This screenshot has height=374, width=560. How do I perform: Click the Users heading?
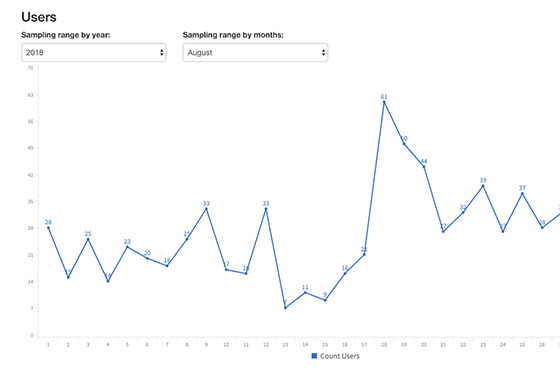pyautogui.click(x=39, y=17)
